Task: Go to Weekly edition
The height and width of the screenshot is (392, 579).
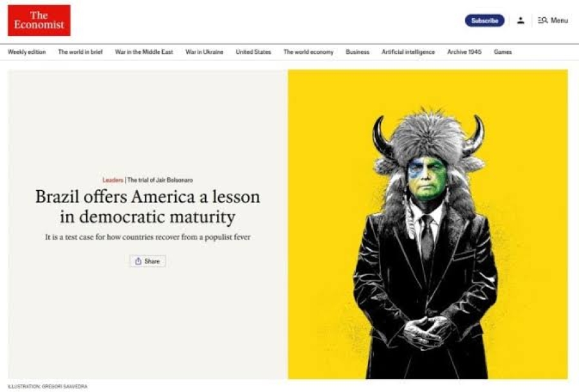Action: pyautogui.click(x=26, y=52)
